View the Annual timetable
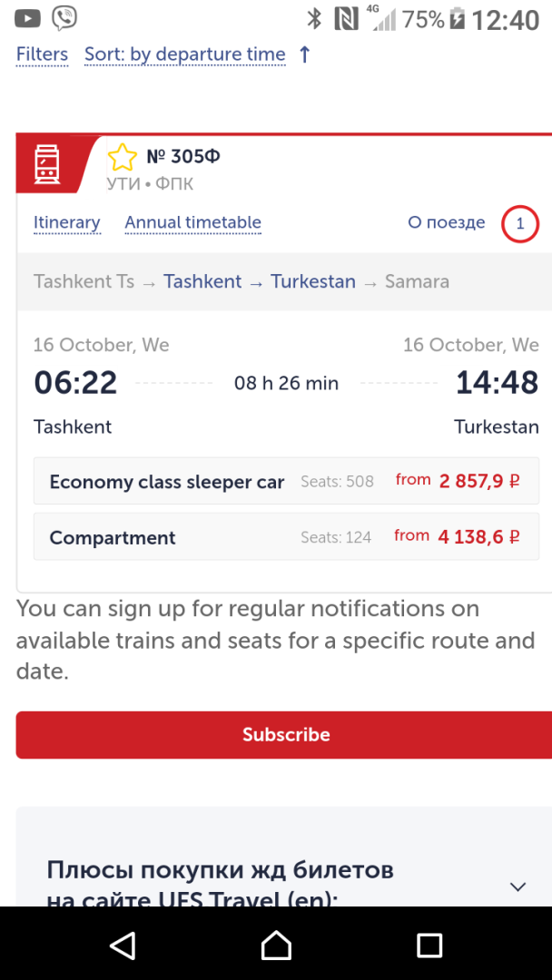The height and width of the screenshot is (980, 552). pyautogui.click(x=192, y=222)
